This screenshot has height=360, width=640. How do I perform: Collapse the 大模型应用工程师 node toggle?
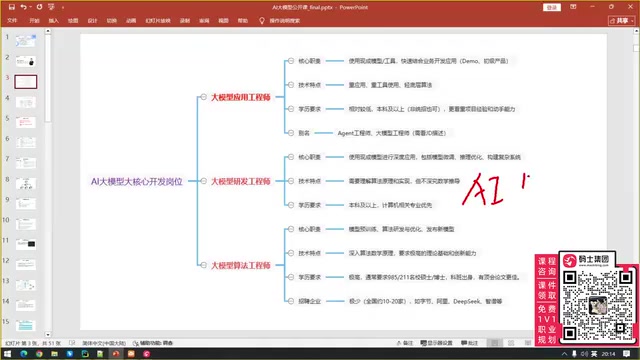pos(203,97)
